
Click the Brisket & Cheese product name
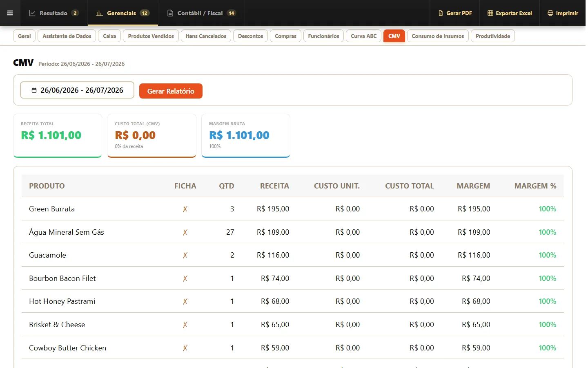(x=57, y=325)
